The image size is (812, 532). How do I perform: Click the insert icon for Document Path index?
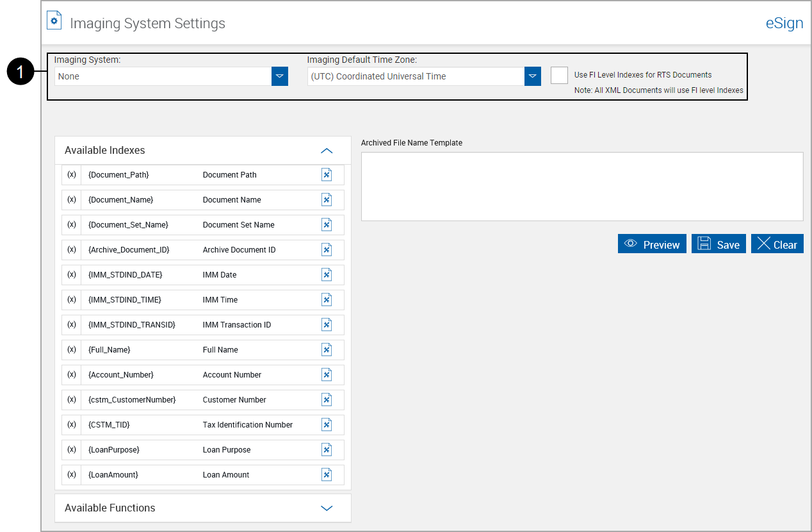pyautogui.click(x=327, y=174)
